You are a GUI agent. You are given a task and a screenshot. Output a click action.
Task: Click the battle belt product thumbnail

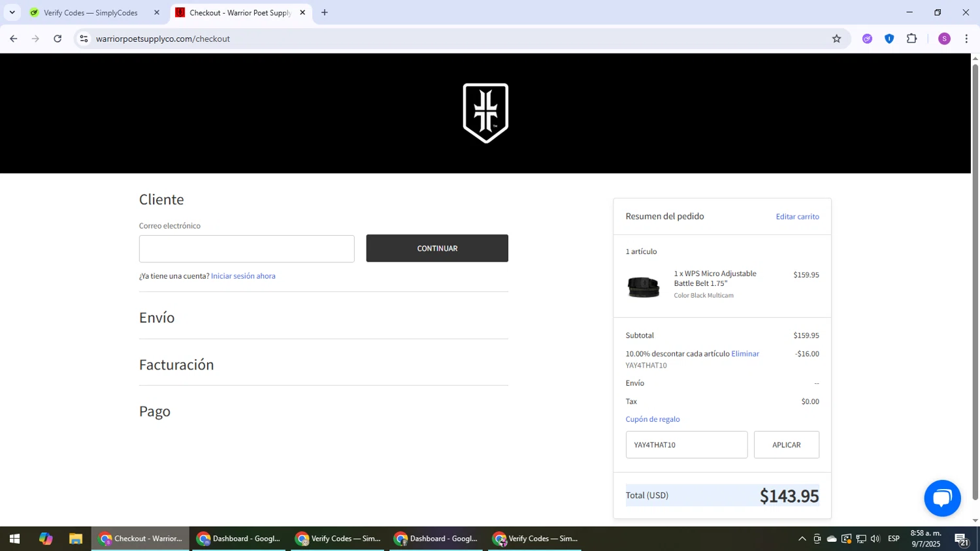coord(644,287)
